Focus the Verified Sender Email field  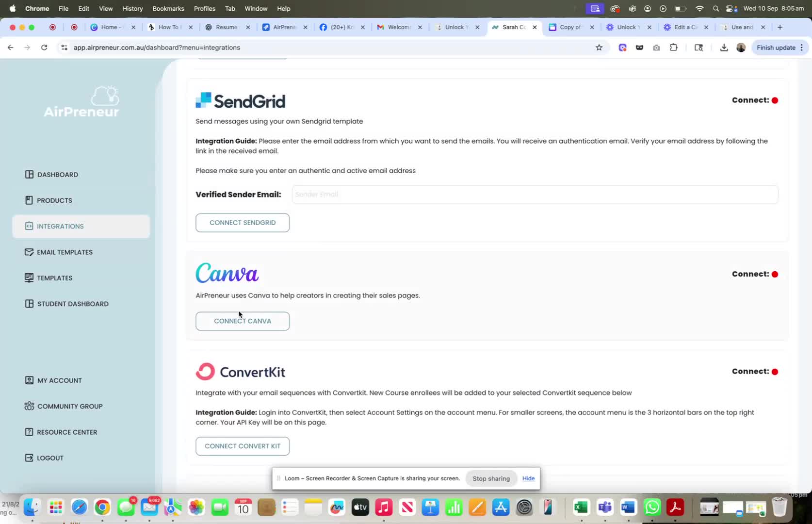tap(535, 195)
